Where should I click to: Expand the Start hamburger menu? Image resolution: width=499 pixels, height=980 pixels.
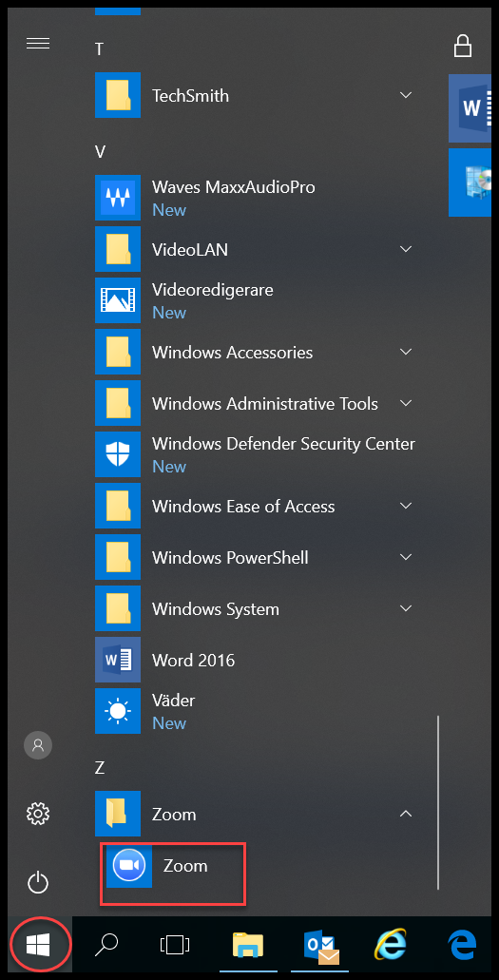coord(38,43)
